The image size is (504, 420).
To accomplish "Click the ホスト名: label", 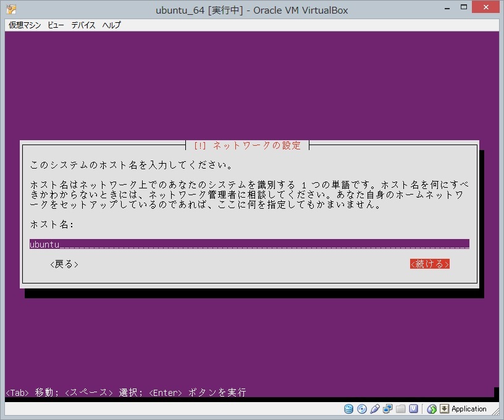I will 52,224.
